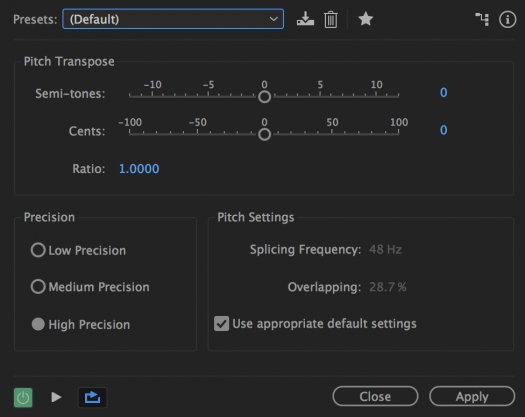
Task: Apply the pitch shifter effect
Action: [x=472, y=396]
